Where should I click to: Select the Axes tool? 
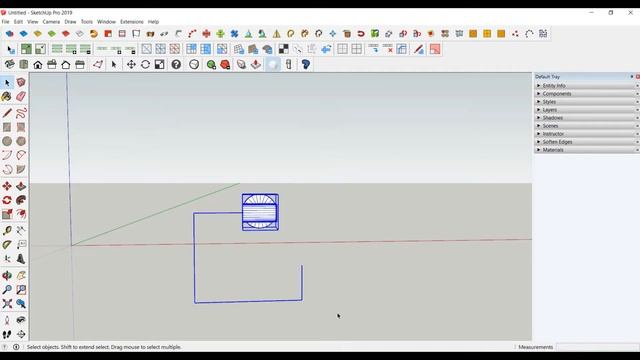(7, 259)
